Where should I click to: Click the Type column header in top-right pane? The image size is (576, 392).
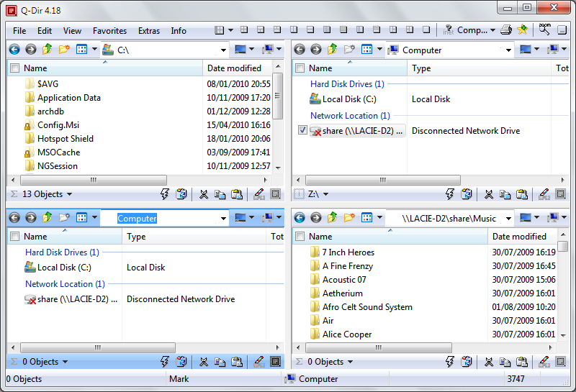coord(421,68)
